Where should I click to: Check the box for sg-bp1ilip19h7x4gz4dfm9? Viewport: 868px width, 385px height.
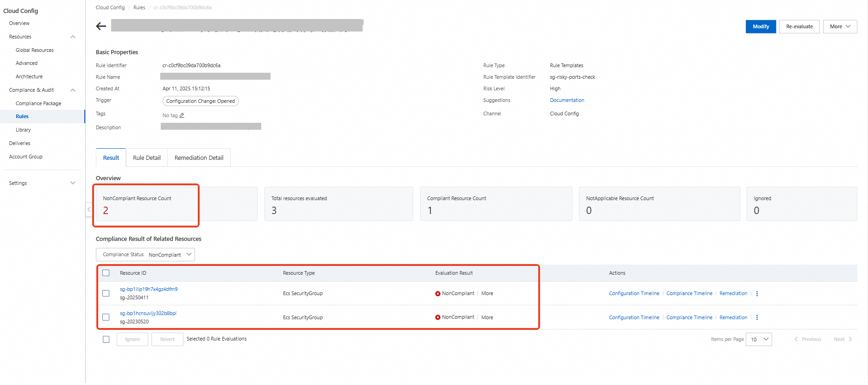106,293
